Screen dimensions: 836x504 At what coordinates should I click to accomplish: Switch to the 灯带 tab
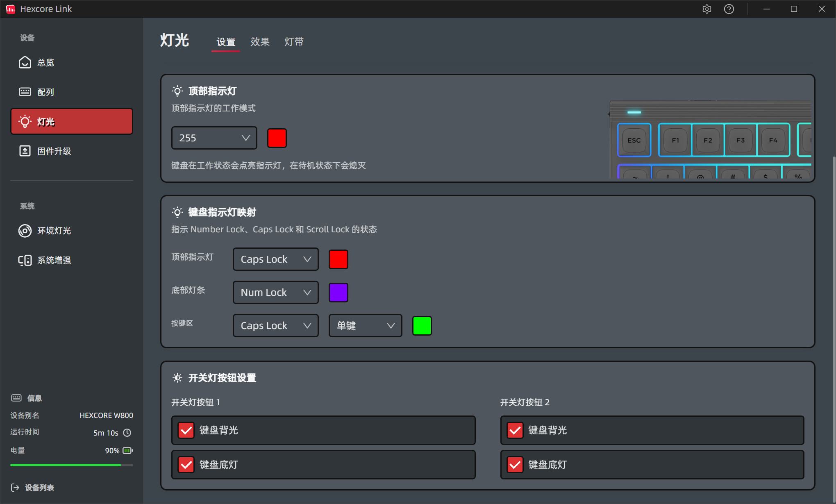tap(294, 42)
